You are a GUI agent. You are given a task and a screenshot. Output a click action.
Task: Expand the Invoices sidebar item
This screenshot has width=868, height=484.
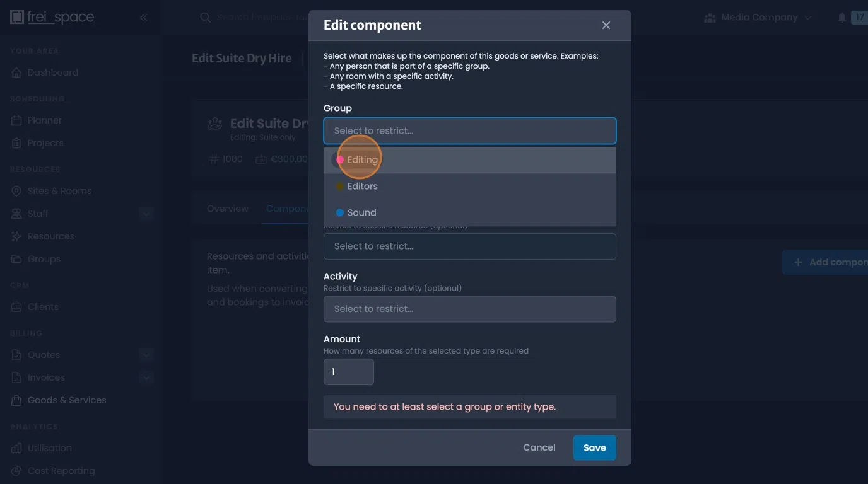[x=146, y=377]
